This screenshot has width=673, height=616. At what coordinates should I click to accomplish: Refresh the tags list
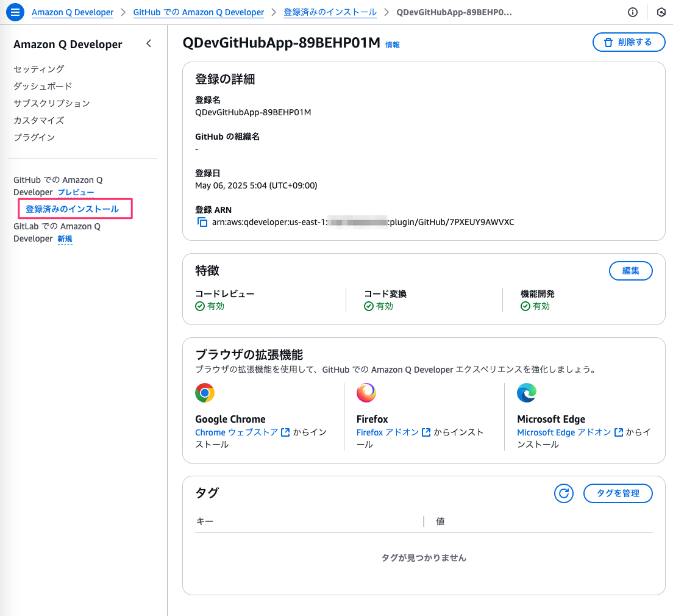coord(563,493)
